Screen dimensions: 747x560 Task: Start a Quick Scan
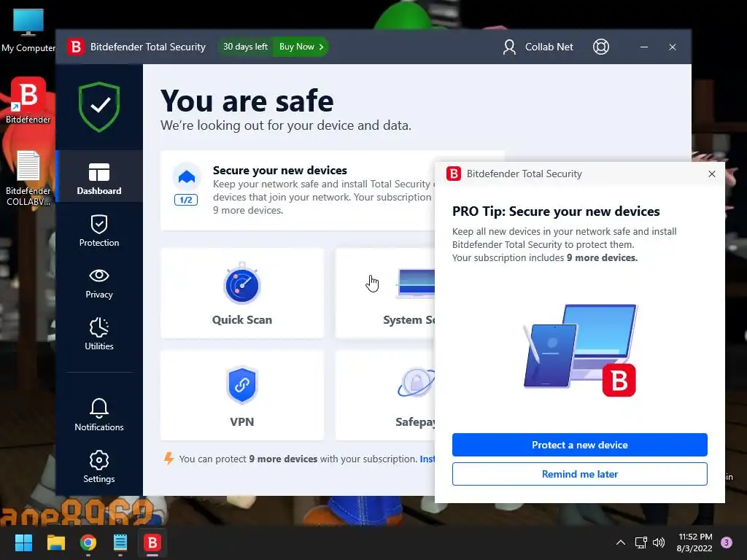[242, 293]
